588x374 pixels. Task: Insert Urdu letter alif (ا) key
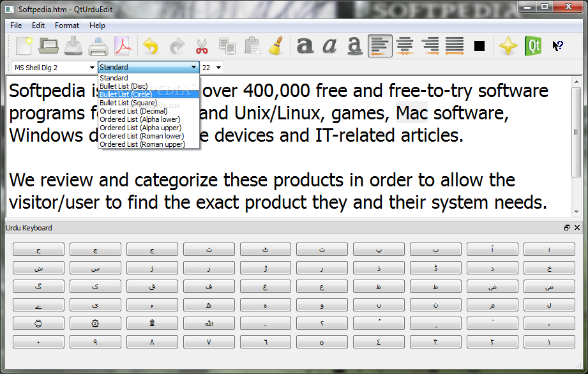549,249
